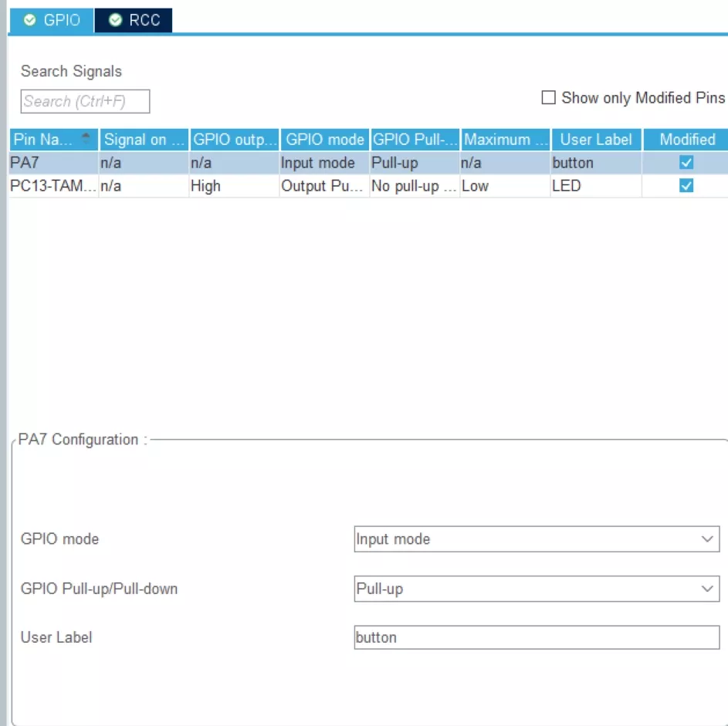This screenshot has height=726, width=728.
Task: Click the User Label text field
Action: point(537,637)
